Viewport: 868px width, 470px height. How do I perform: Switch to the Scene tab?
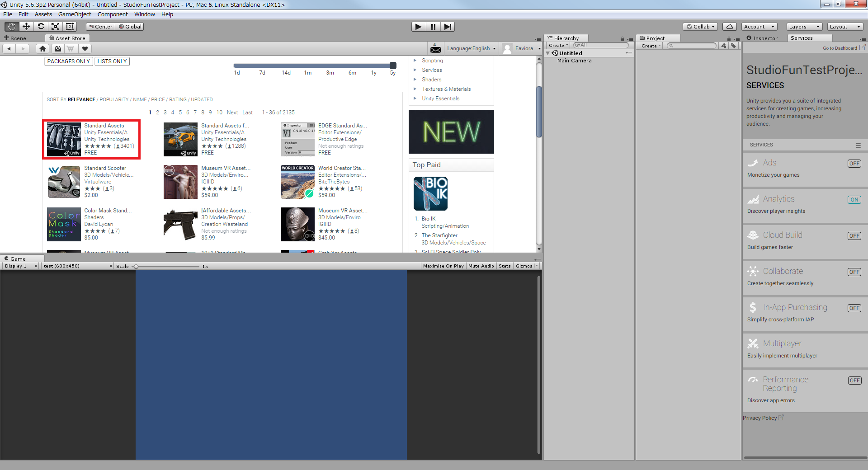click(x=15, y=38)
